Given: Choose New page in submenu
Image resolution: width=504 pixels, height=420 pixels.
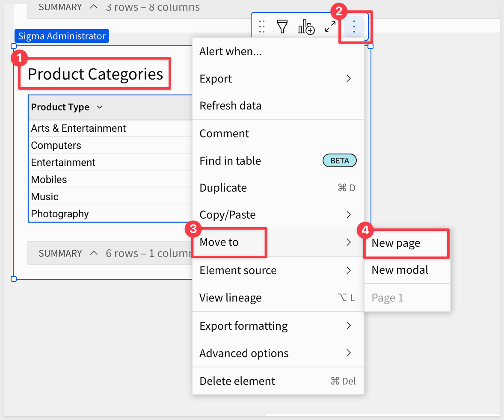Looking at the screenshot, I should point(396,243).
